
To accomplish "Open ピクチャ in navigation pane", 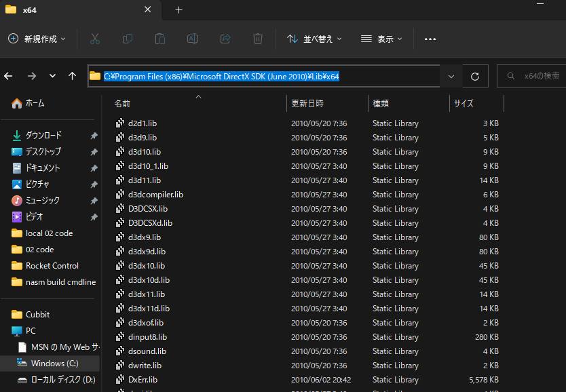I will coord(37,184).
